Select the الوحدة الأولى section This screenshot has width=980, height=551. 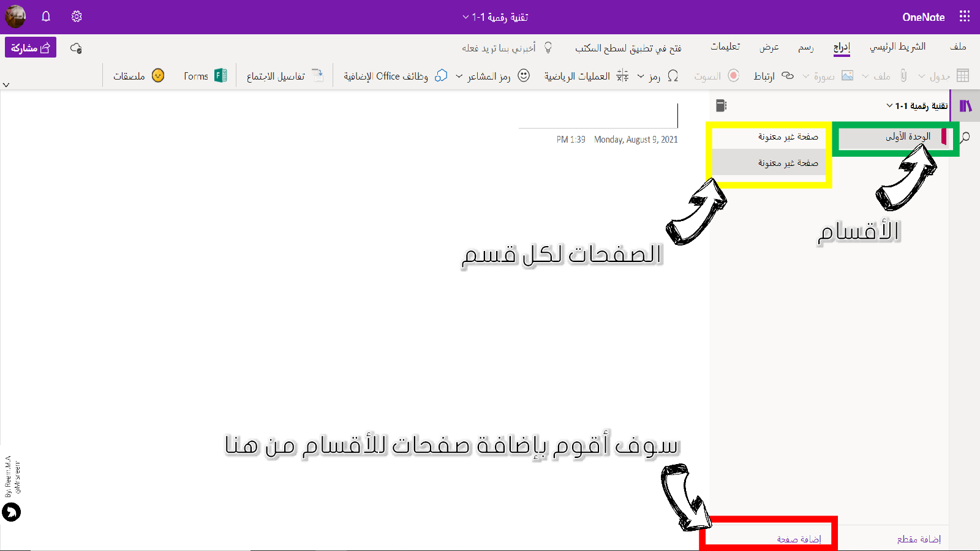907,137
